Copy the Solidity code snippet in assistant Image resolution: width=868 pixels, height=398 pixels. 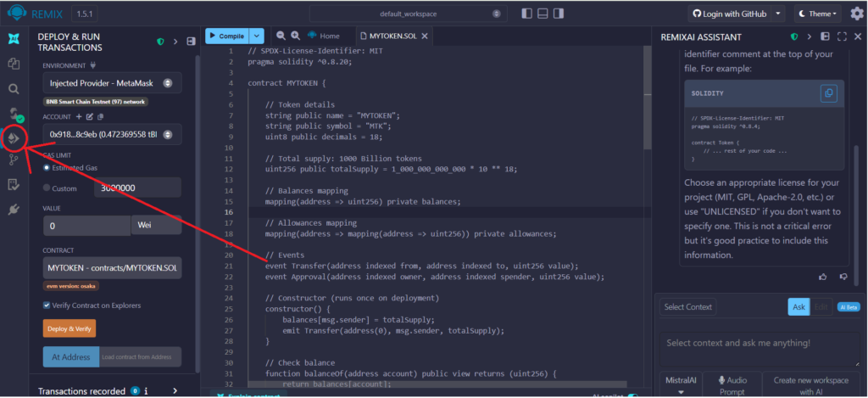[827, 93]
